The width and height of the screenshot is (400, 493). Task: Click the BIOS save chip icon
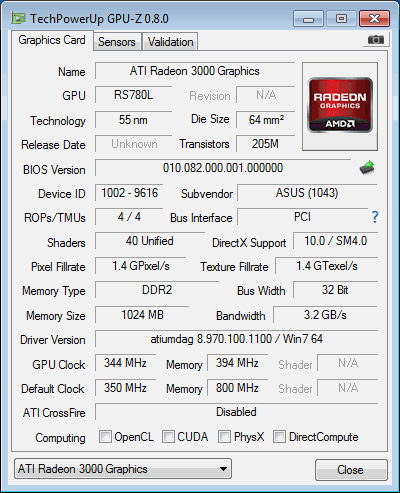click(x=367, y=168)
